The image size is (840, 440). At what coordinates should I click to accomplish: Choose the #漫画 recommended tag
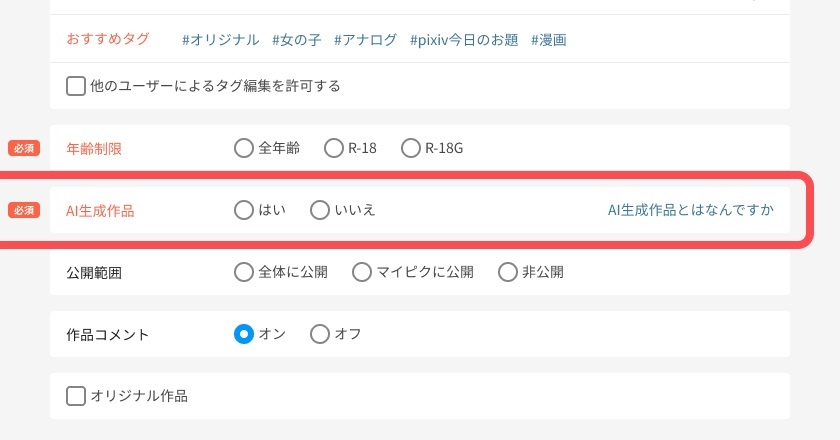coord(549,40)
